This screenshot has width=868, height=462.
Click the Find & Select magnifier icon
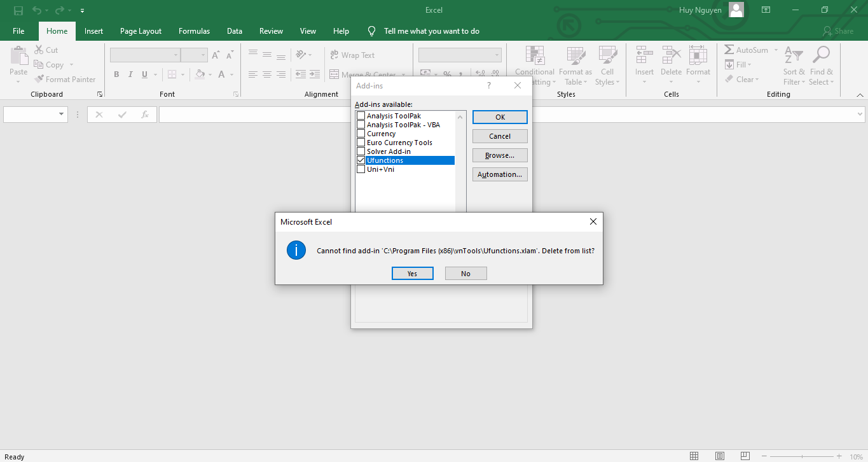[x=821, y=55]
